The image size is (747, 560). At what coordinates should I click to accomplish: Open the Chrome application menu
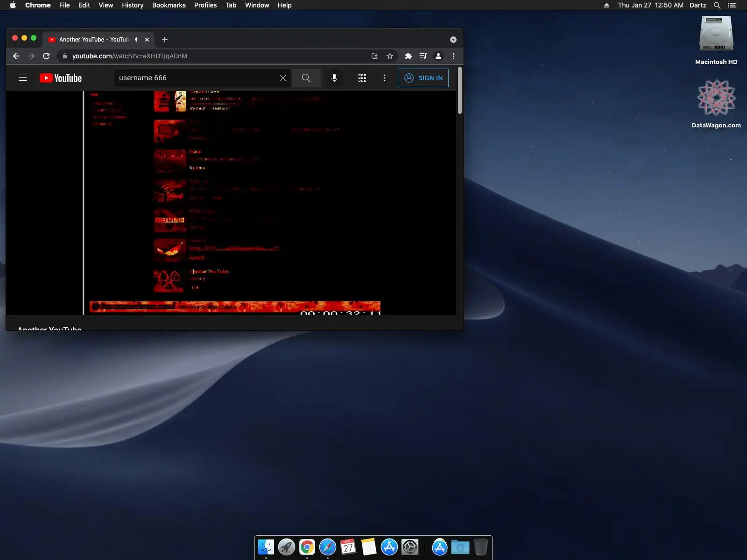click(x=38, y=5)
